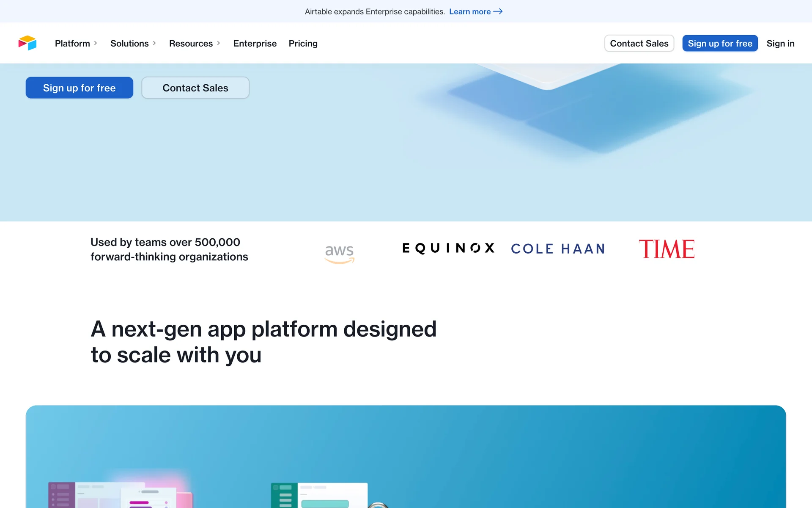This screenshot has height=508, width=812.
Task: Open the Pricing nav item
Action: (303, 44)
